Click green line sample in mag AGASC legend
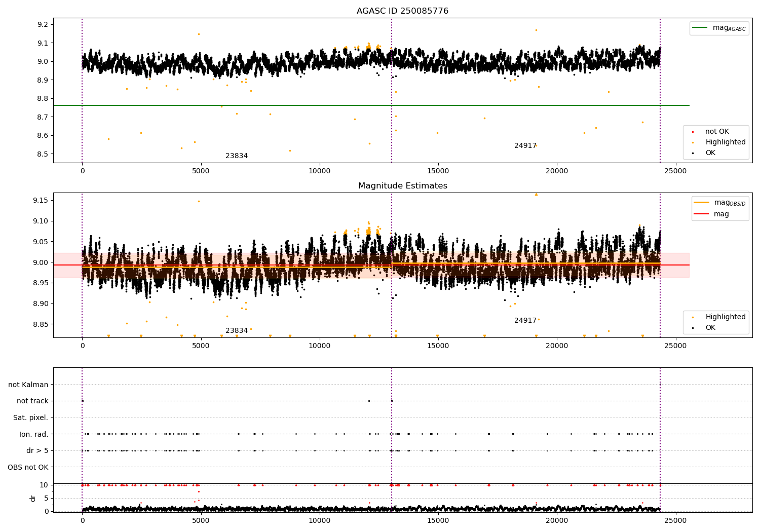Viewport: 760px width, 532px height. (700, 28)
